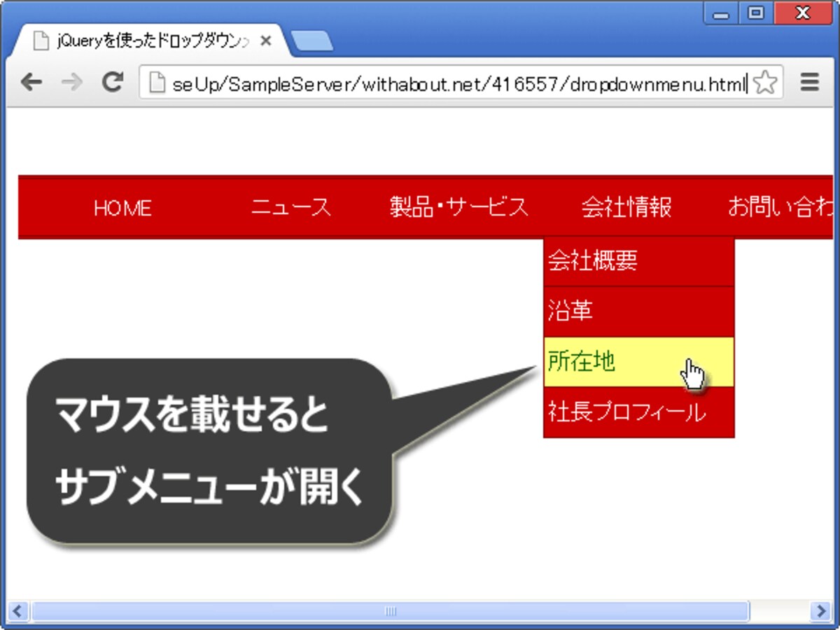Click the horizontal scrollbar right arrow
This screenshot has height=630, width=840.
click(822, 610)
